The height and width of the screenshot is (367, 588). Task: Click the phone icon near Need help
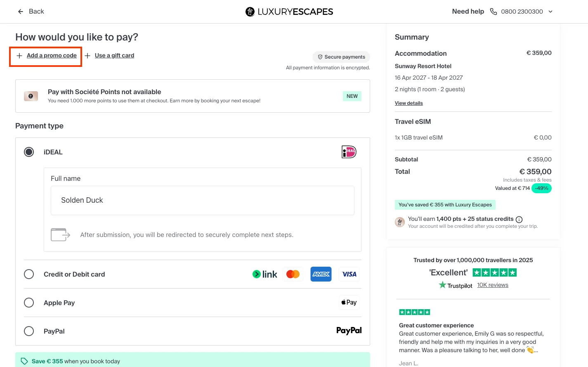click(493, 12)
